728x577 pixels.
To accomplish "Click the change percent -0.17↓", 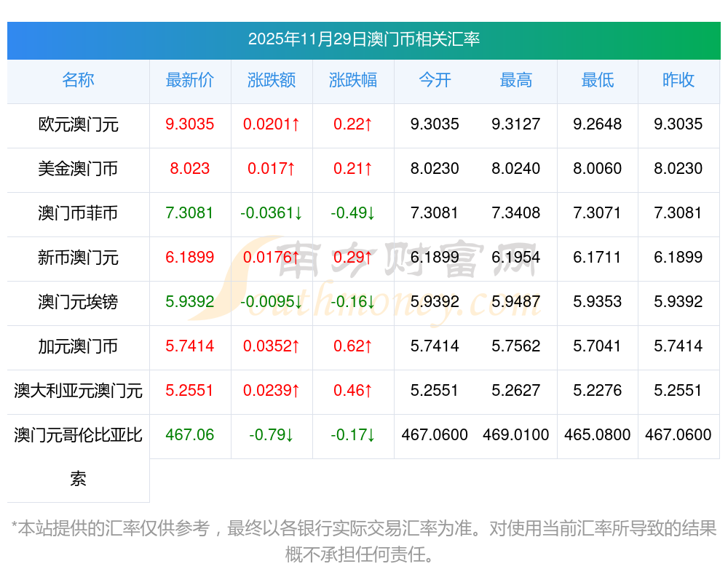I will [353, 434].
